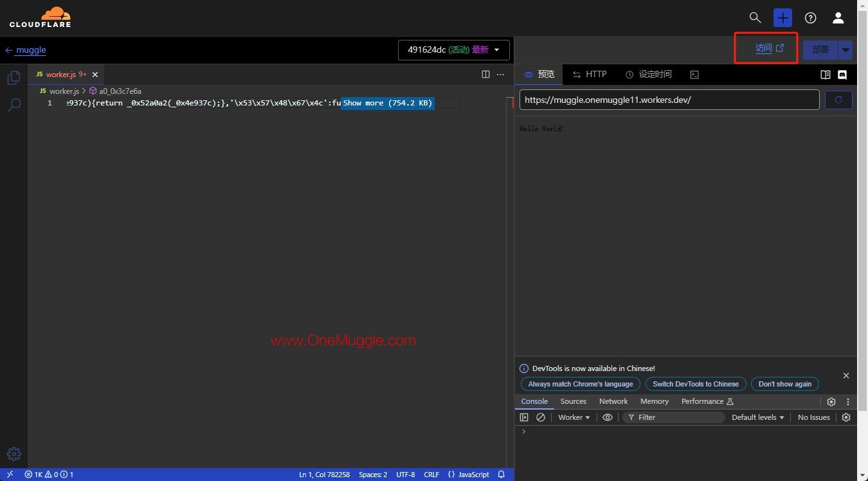Click the Discord icon in preview toolbar
868x481 pixels.
click(x=842, y=75)
